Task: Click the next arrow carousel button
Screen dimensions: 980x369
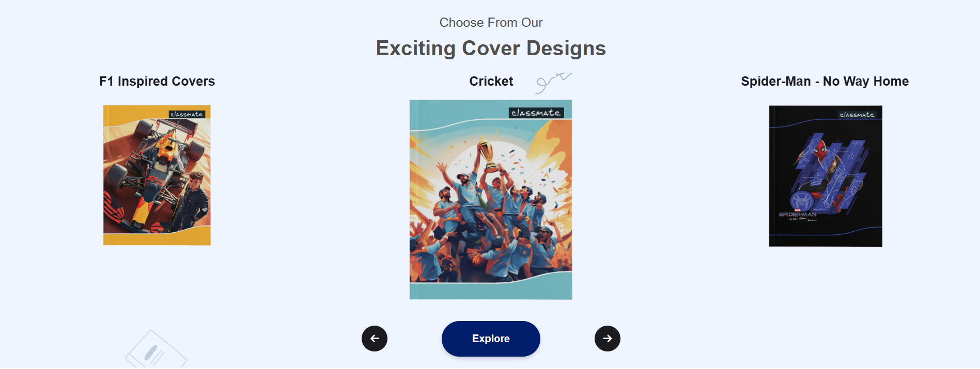Action: click(608, 339)
